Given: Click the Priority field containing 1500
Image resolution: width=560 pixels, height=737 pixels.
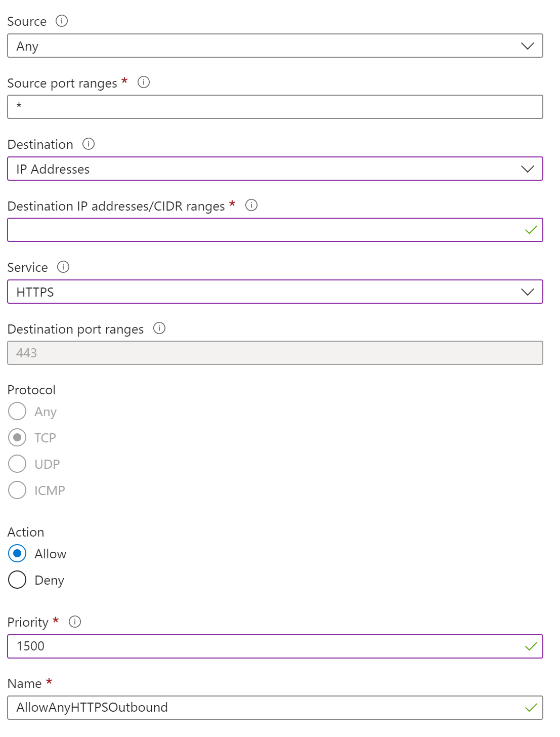Looking at the screenshot, I should point(253,646).
